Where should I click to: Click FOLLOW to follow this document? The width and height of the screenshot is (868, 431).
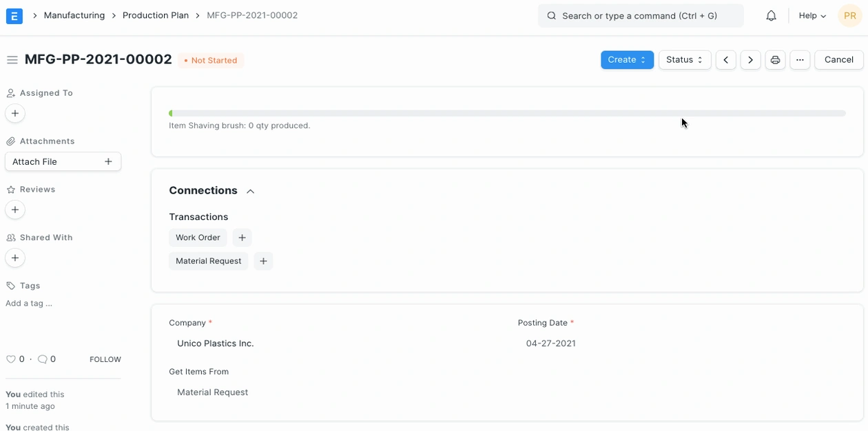tap(105, 359)
